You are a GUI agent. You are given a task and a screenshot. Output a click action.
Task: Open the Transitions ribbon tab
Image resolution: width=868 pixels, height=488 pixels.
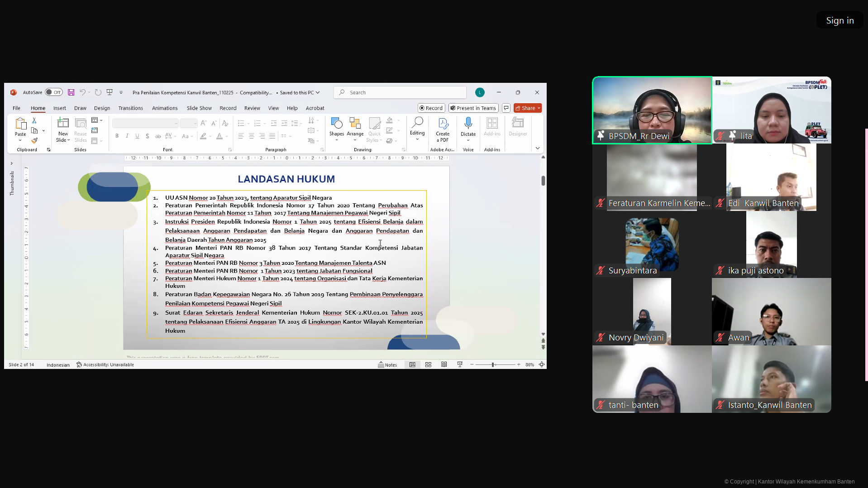130,108
